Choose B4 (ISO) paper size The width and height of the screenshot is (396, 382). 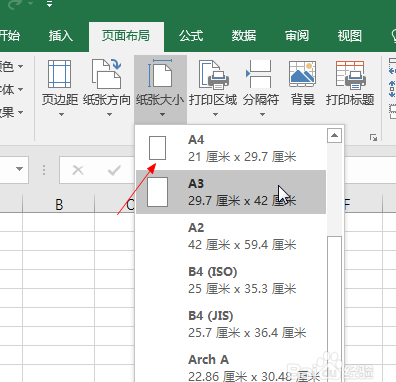[231, 280]
